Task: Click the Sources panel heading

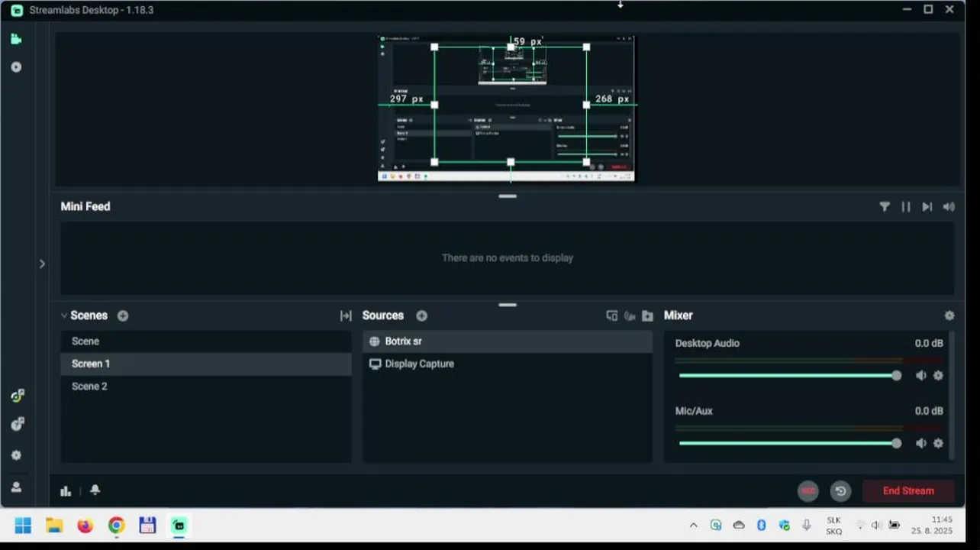Action: tap(383, 315)
